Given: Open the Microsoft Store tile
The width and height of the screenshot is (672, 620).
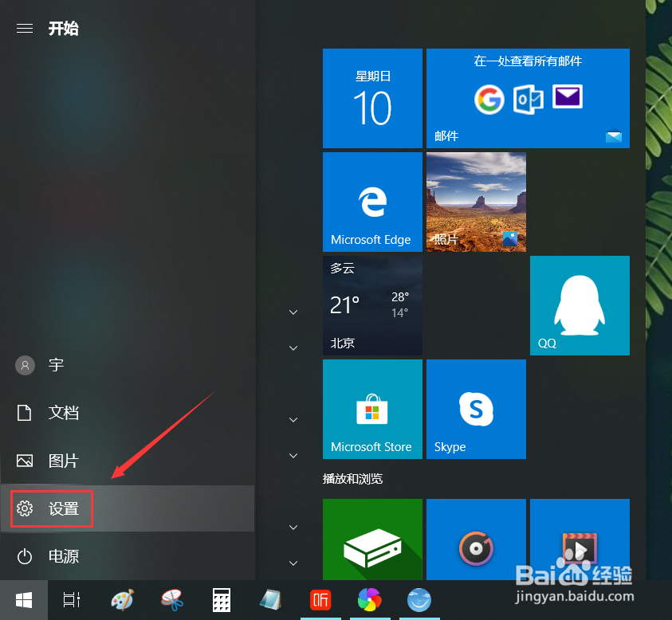Looking at the screenshot, I should coord(372,409).
